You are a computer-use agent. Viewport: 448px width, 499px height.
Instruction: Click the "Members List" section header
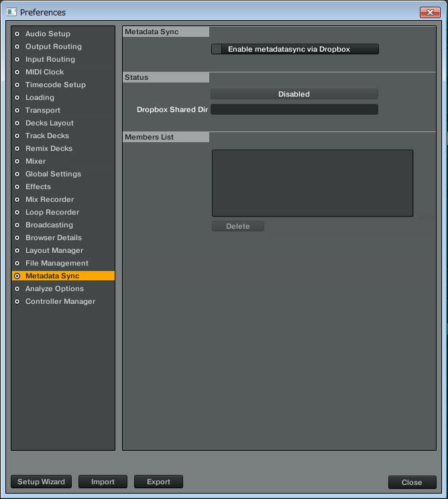coord(166,137)
